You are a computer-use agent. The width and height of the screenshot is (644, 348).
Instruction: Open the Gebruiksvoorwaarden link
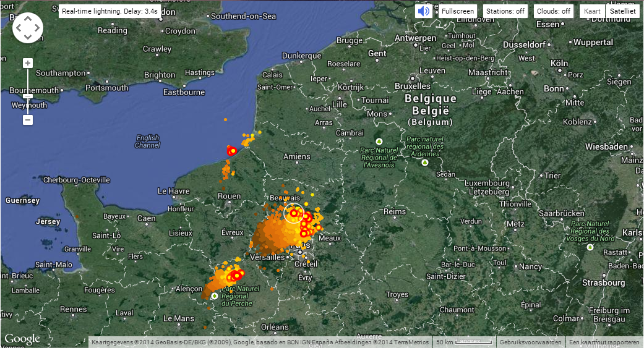pos(530,342)
